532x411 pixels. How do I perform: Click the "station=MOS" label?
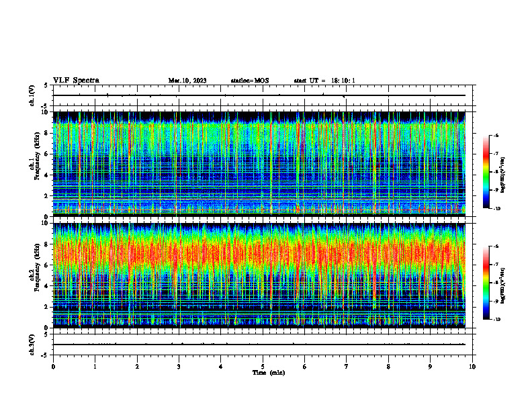tap(250, 81)
